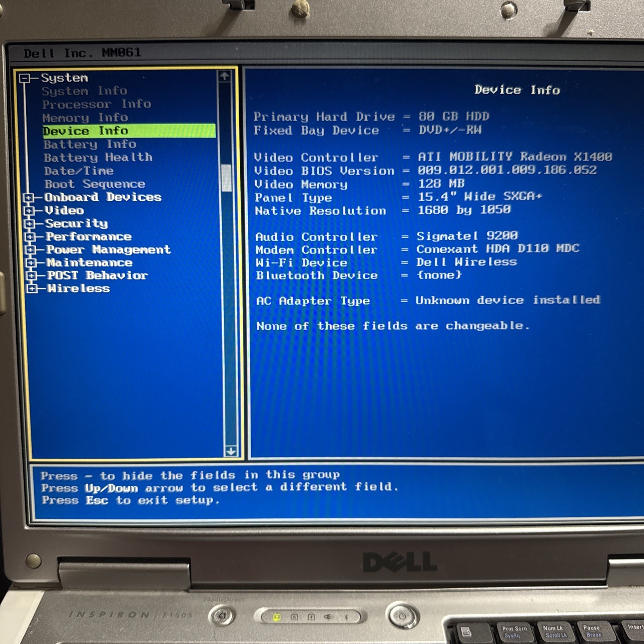Select Wireless tree label

(x=78, y=289)
